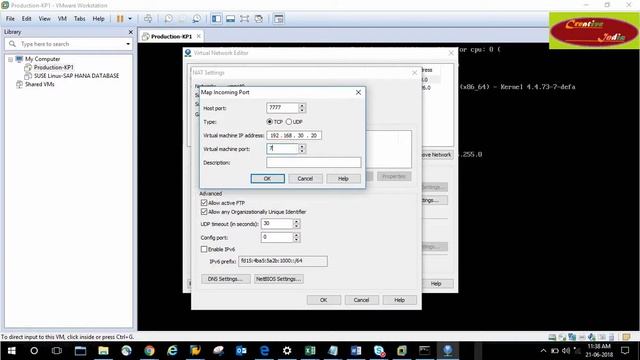Image resolution: width=640 pixels, height=360 pixels.
Task: Open the VM menu
Action: [62, 19]
